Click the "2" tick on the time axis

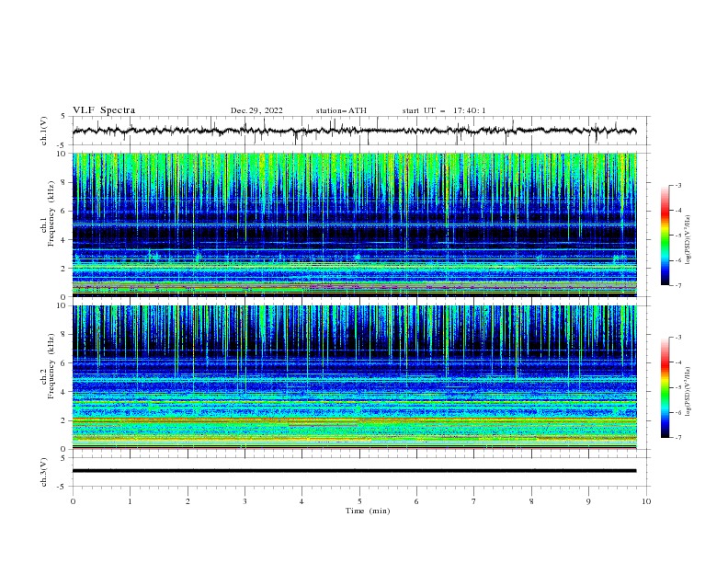tap(188, 501)
